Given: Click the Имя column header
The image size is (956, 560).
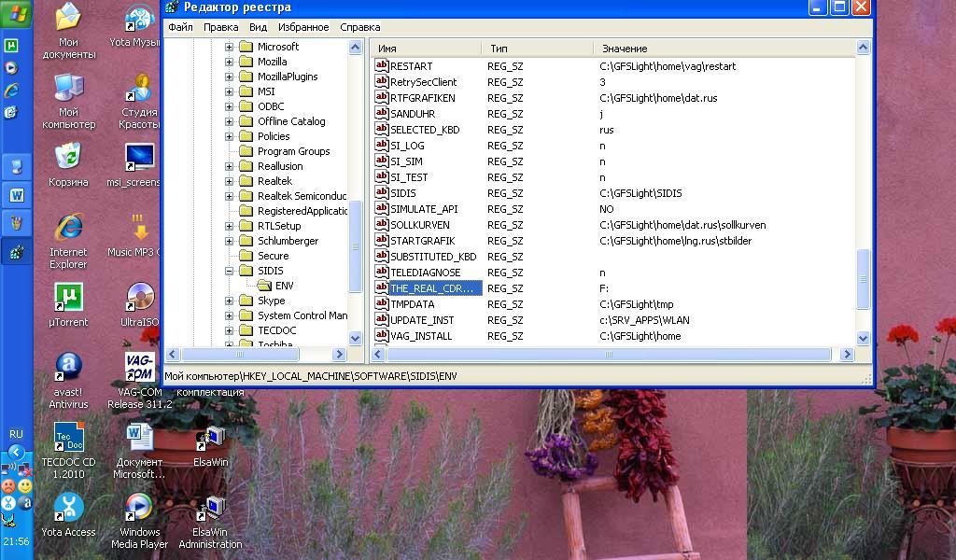Looking at the screenshot, I should tap(387, 48).
